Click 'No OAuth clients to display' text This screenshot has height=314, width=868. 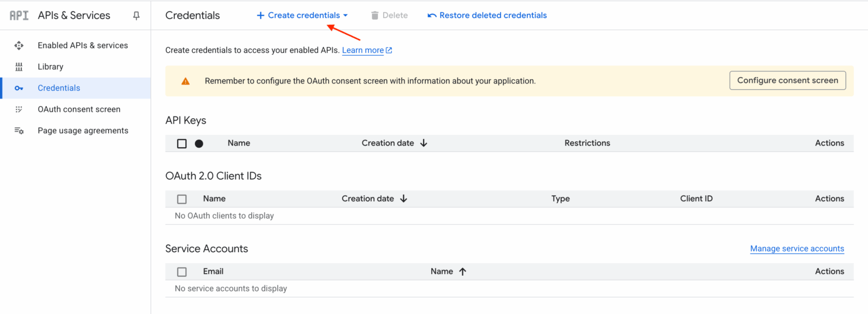click(x=225, y=216)
